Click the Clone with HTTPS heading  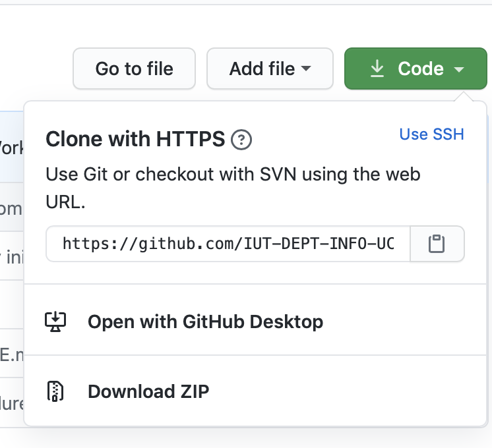[135, 140]
